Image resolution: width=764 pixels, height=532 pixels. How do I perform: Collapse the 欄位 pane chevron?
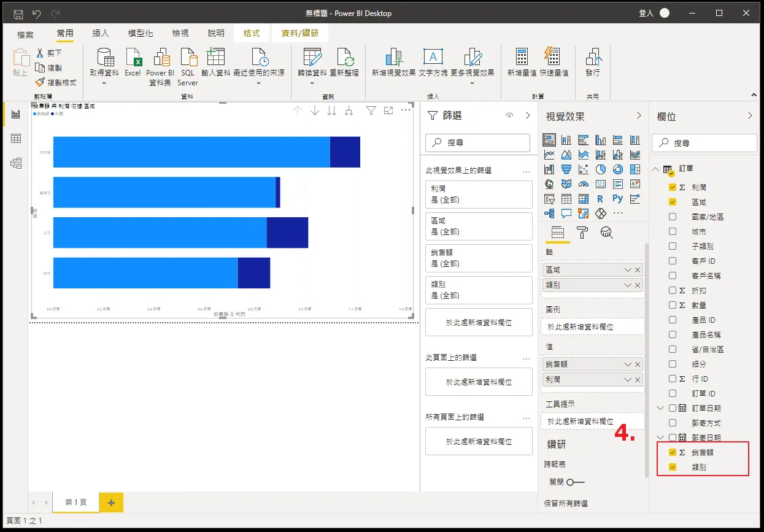(749, 115)
